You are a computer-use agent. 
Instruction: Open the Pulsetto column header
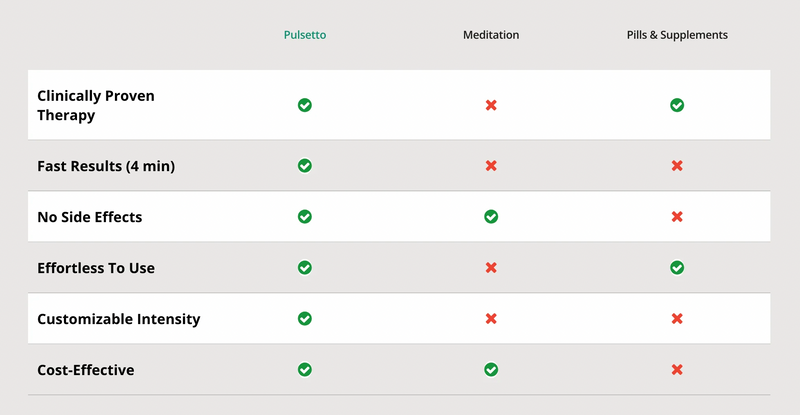pyautogui.click(x=305, y=35)
